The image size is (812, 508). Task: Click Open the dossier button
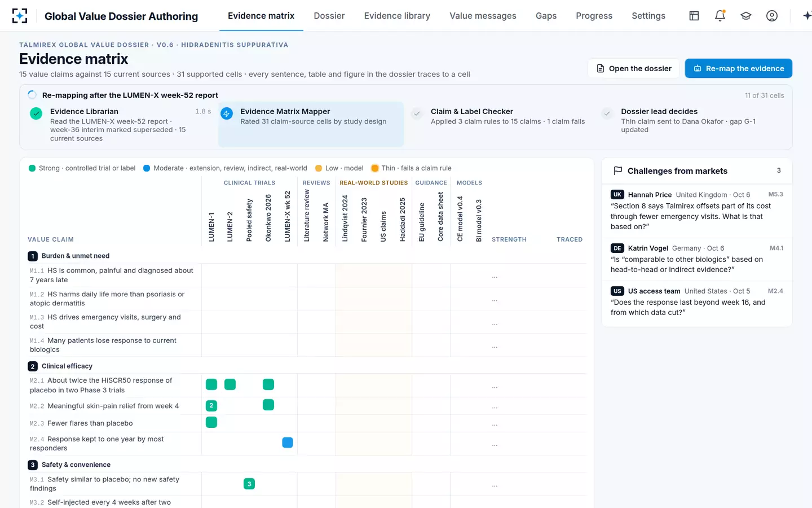point(634,68)
